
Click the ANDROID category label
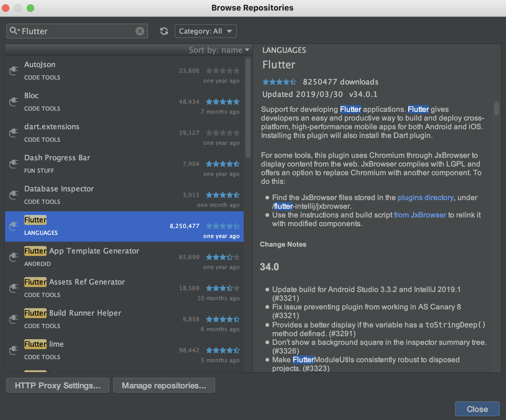38,264
